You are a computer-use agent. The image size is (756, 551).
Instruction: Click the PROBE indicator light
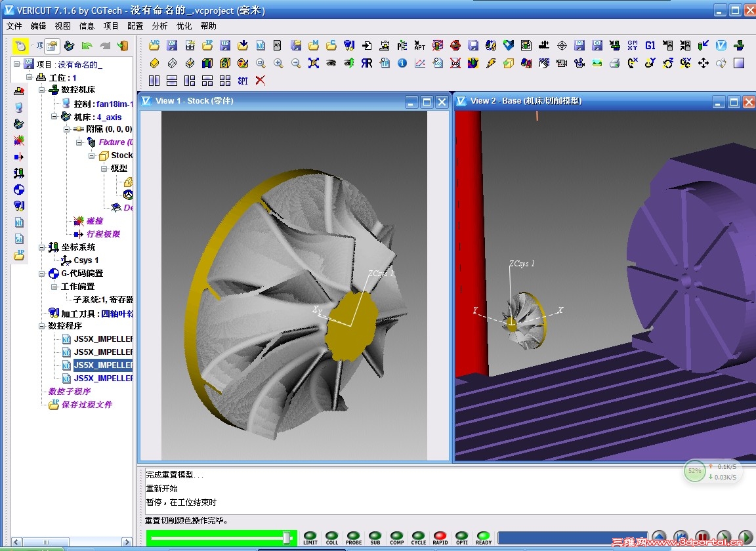tap(354, 537)
